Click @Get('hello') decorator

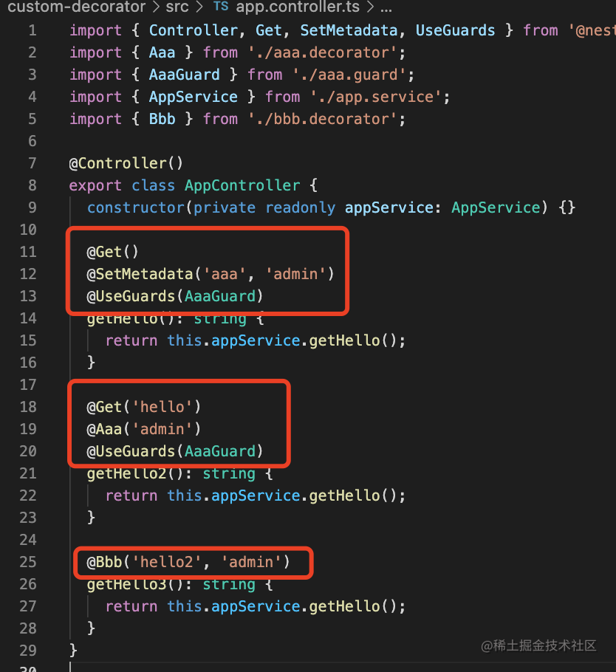[x=143, y=407]
